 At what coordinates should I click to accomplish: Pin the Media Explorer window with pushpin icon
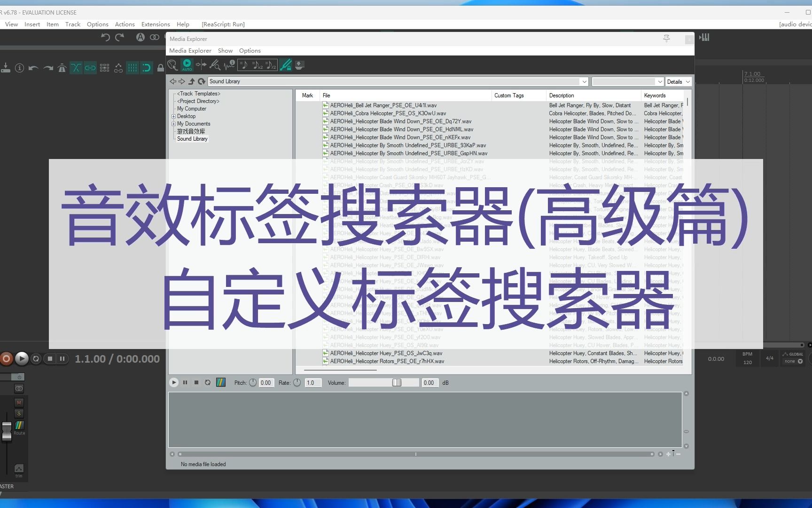[666, 39]
